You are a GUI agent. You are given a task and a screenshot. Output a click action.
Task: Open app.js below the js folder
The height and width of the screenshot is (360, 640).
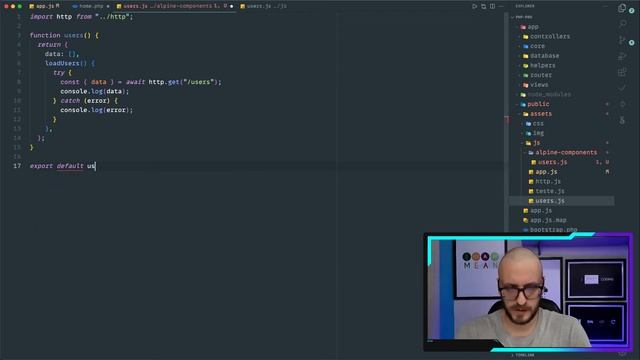(541, 211)
